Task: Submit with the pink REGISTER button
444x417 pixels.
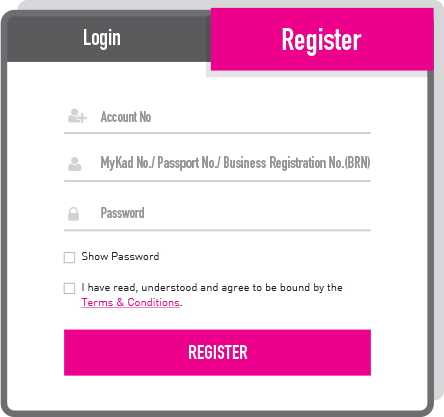Action: [217, 352]
